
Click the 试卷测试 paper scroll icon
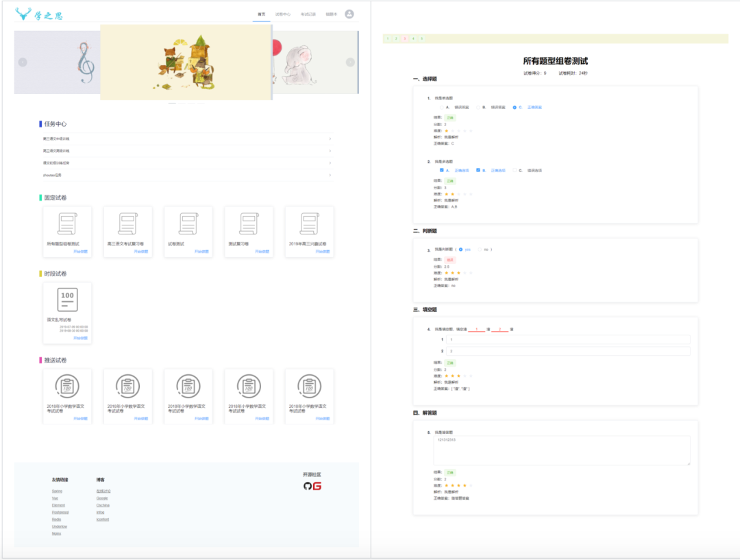tap(188, 224)
